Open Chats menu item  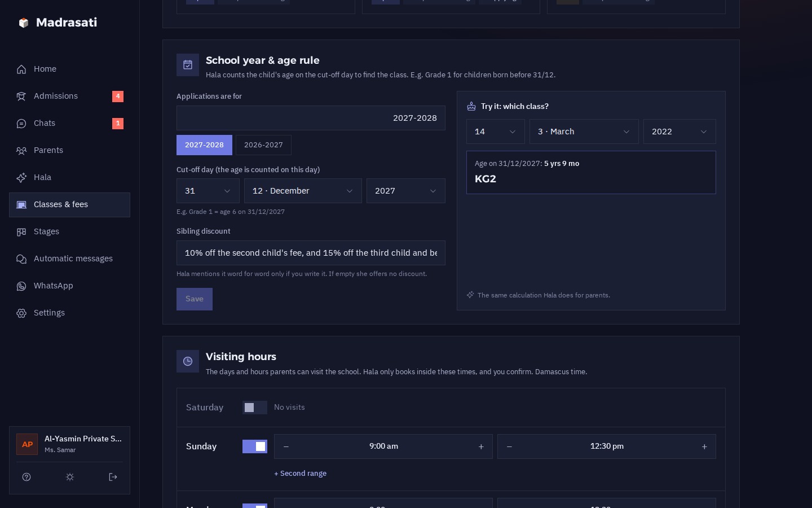(69, 124)
